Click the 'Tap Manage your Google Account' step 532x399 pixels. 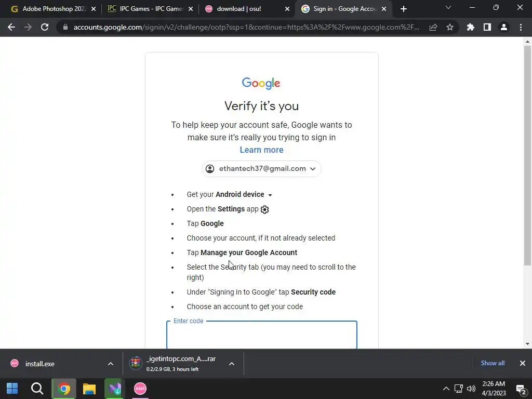242,253
